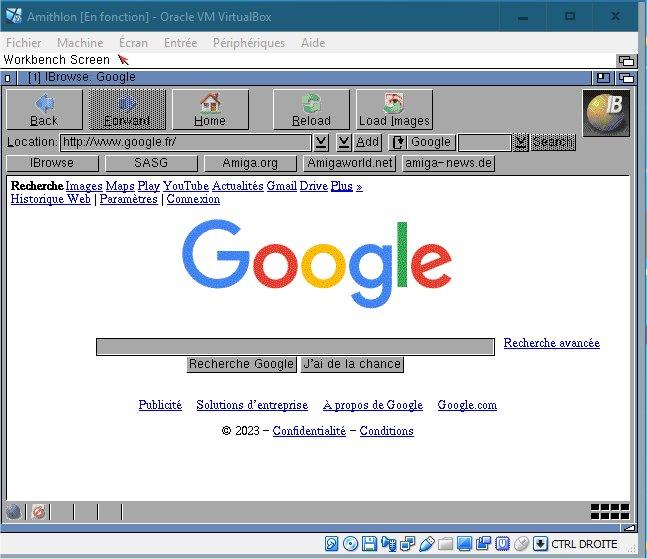647x559 pixels.
Task: Open the search engine selector showing Google
Action: (423, 143)
